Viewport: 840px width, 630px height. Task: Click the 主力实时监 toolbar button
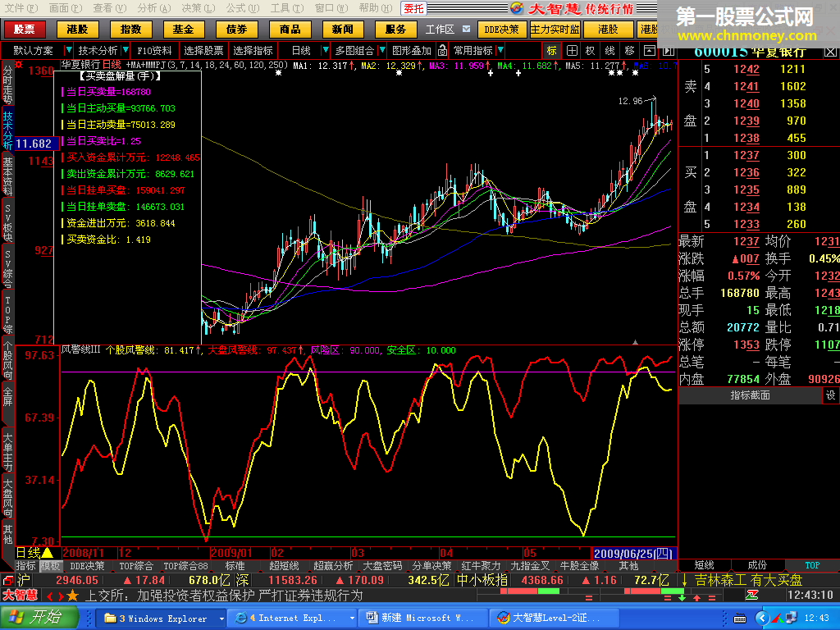tap(555, 30)
